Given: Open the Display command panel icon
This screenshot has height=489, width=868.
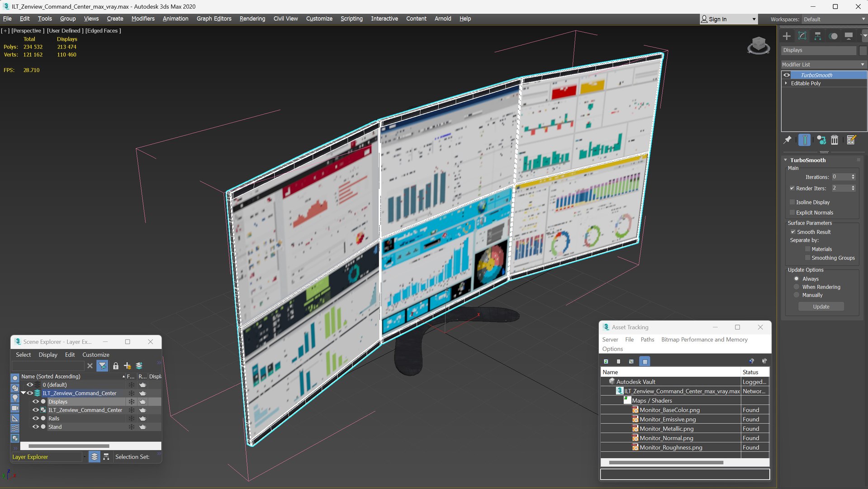Looking at the screenshot, I should [x=849, y=36].
